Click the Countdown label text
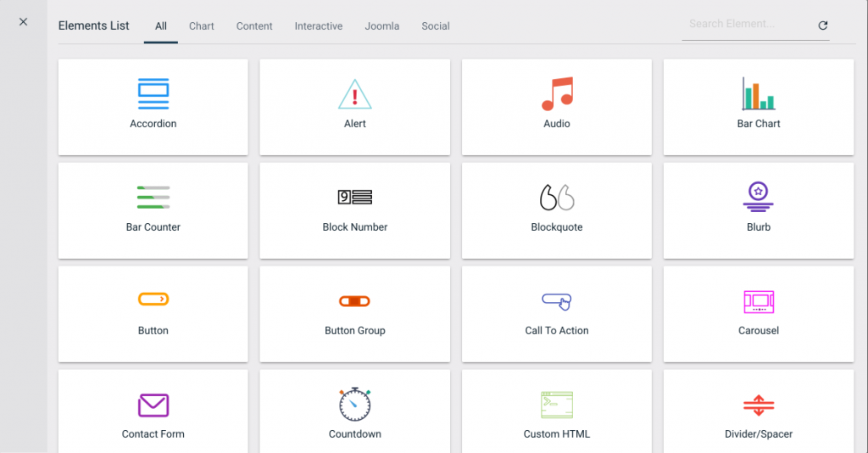Image resolution: width=868 pixels, height=453 pixels. point(355,434)
